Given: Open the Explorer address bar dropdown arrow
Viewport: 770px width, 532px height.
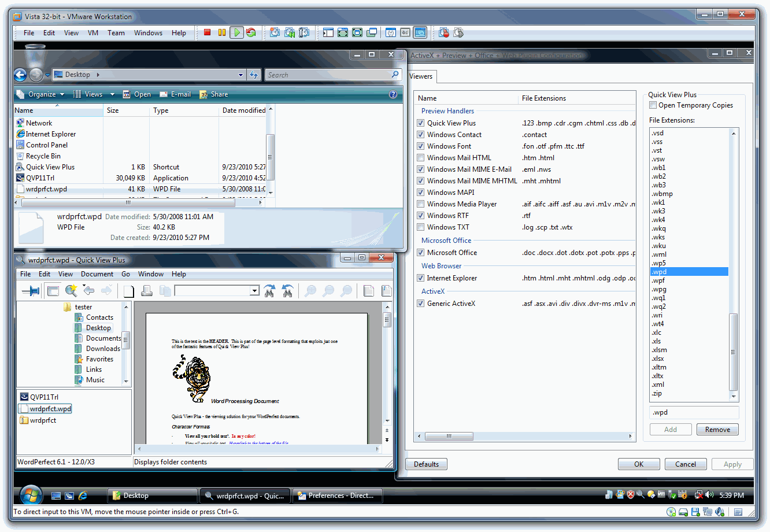Looking at the screenshot, I should [240, 75].
